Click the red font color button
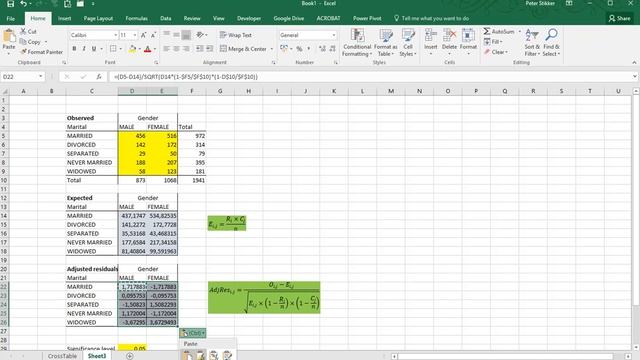 point(148,49)
